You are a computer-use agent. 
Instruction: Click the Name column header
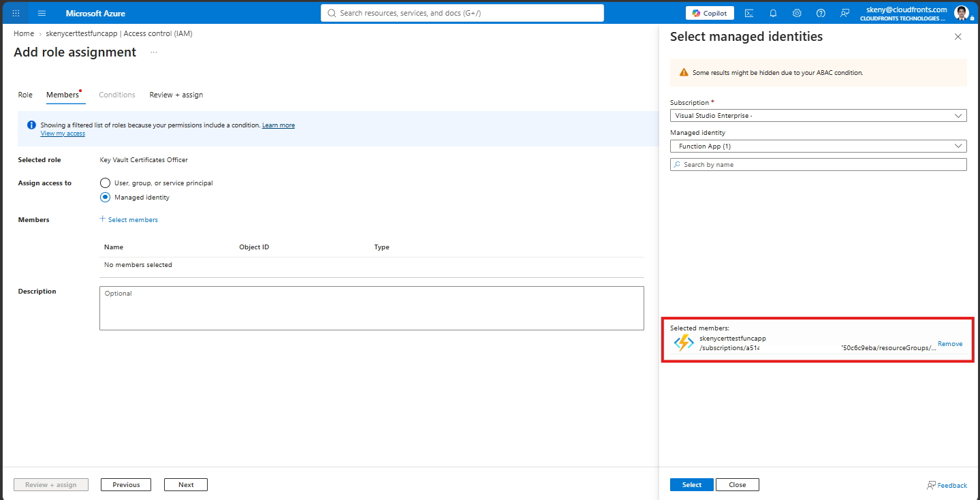tap(114, 247)
